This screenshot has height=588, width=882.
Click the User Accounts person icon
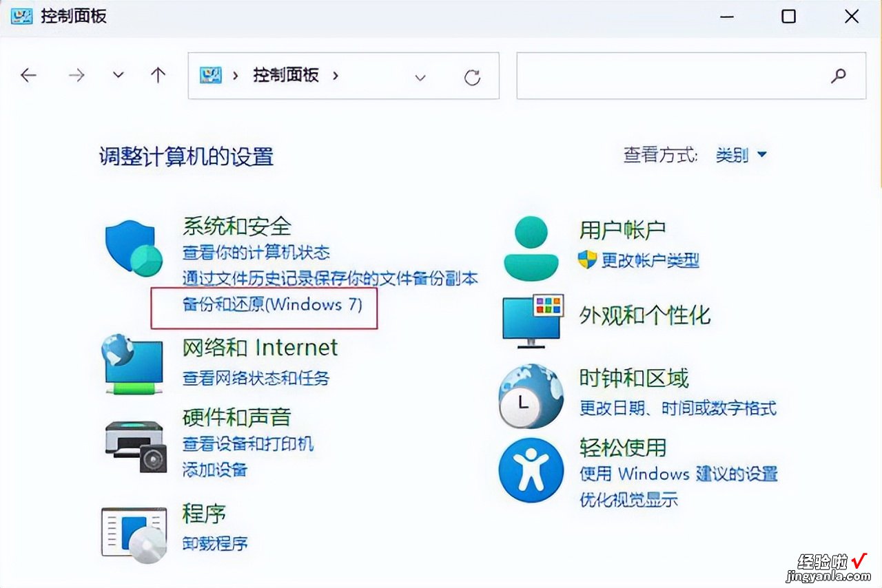(531, 247)
